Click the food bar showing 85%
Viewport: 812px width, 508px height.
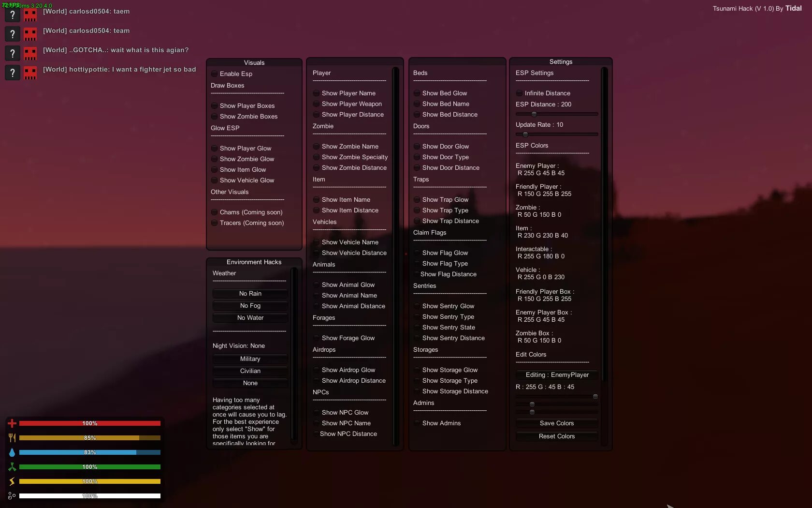(90, 438)
